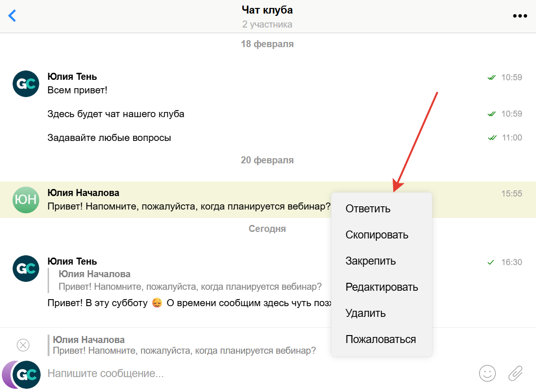Select "Редактировать" menu entry

[x=381, y=287]
